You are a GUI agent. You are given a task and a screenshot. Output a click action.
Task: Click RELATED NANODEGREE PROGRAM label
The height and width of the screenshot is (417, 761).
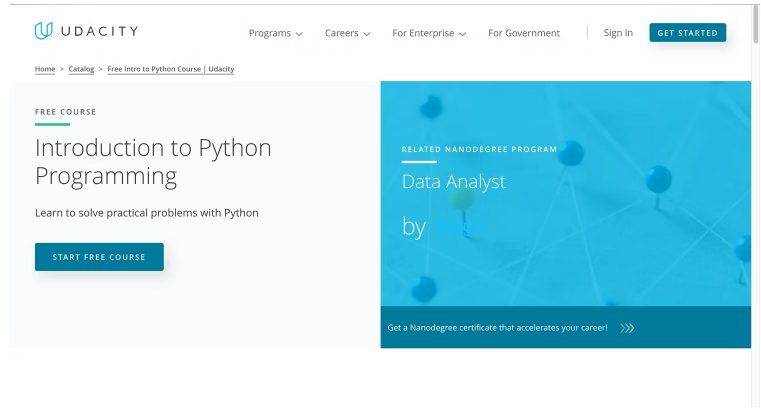(x=479, y=149)
